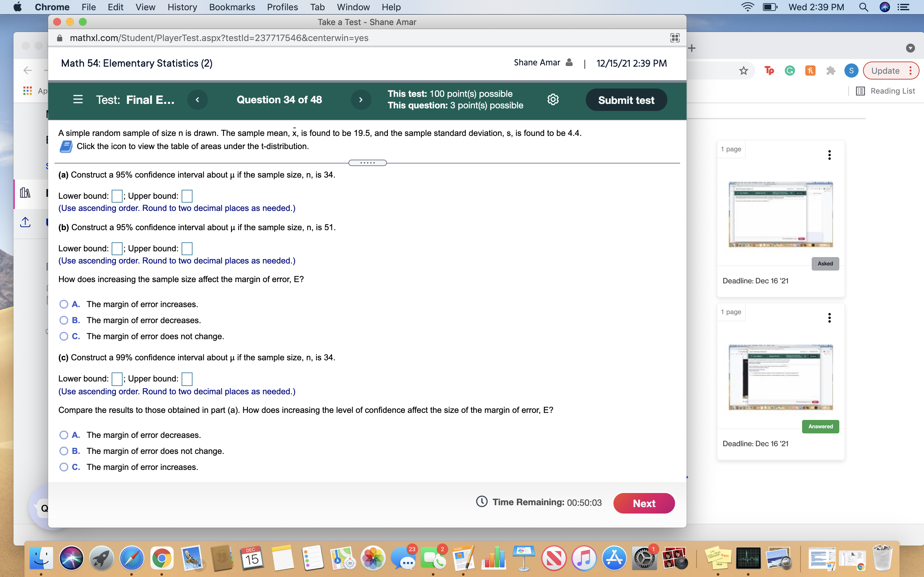Open the three-dot menu on the Asked page thumbnail
The width and height of the screenshot is (924, 577).
pyautogui.click(x=829, y=155)
